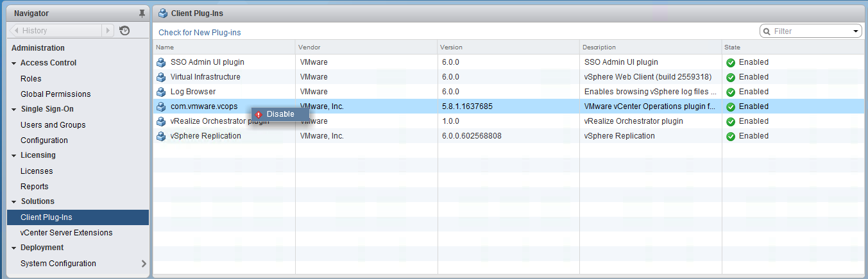Viewport: 868px width, 279px height.
Task: Sort by the State column header
Action: [792, 47]
